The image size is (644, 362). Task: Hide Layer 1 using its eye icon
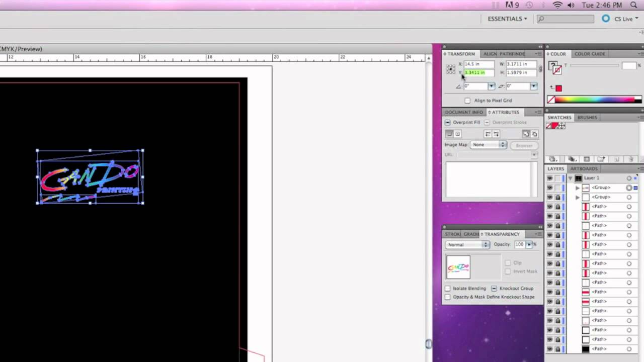click(x=549, y=178)
